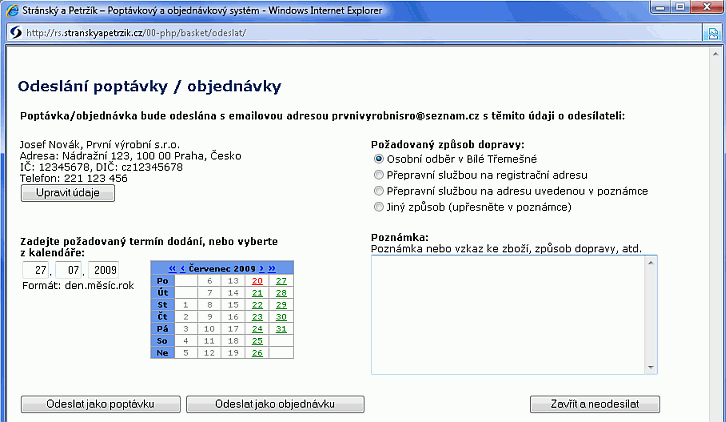Click grayed calendar date 19
726x422 pixels.
233,353
